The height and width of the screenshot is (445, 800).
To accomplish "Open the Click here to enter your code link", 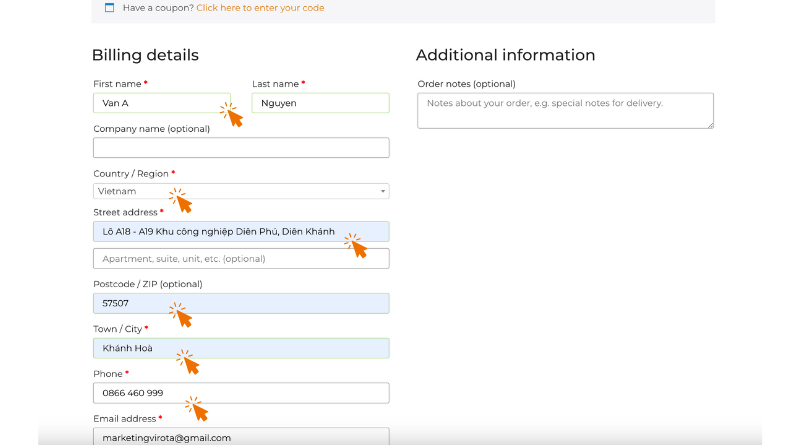I will pyautogui.click(x=260, y=8).
